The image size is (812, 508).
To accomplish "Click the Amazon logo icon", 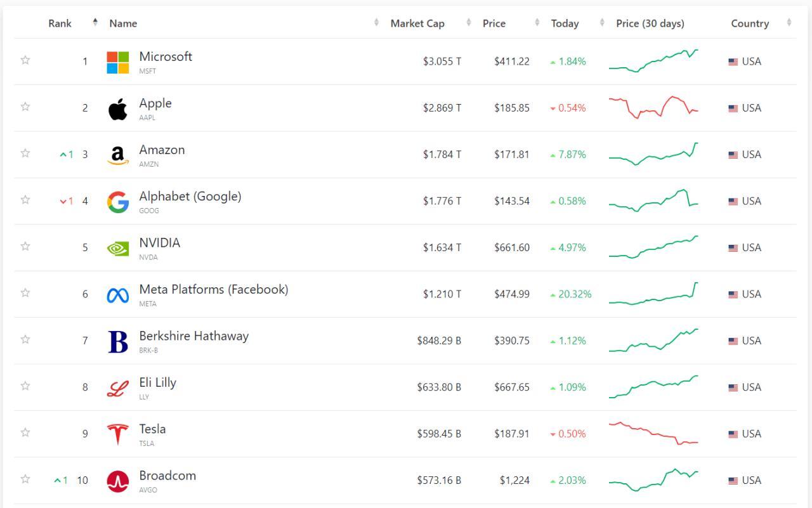I will pos(118,155).
